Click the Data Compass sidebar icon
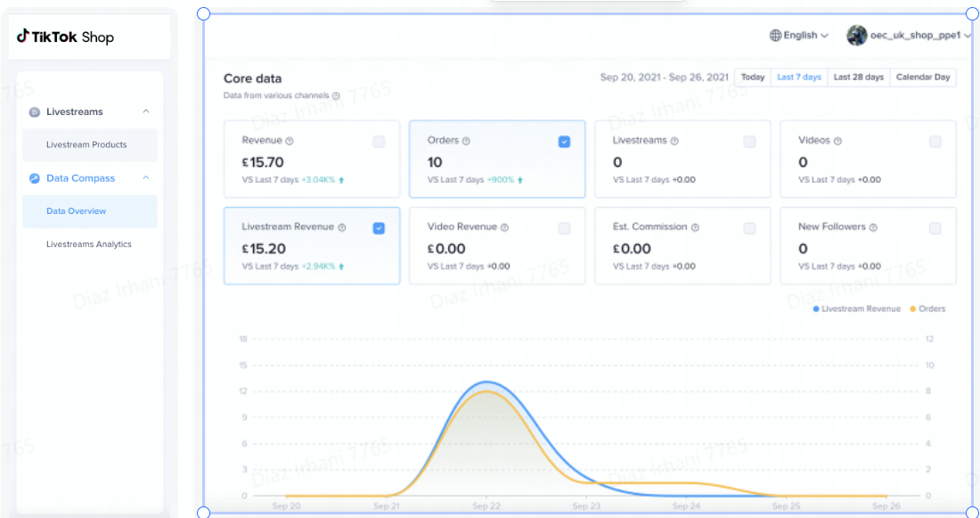Screen dimensions: 980x518 34,178
